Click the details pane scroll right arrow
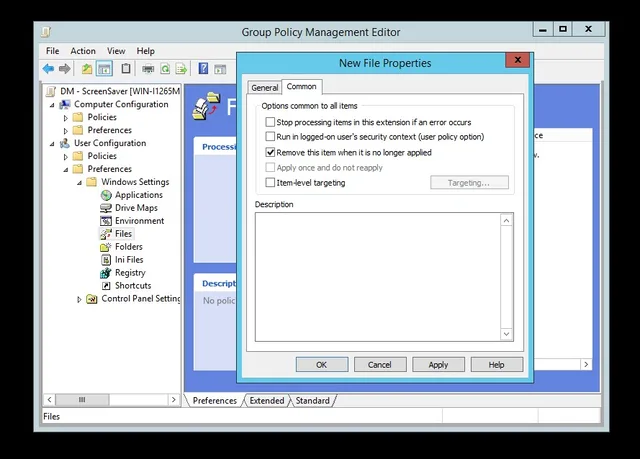 pos(586,364)
